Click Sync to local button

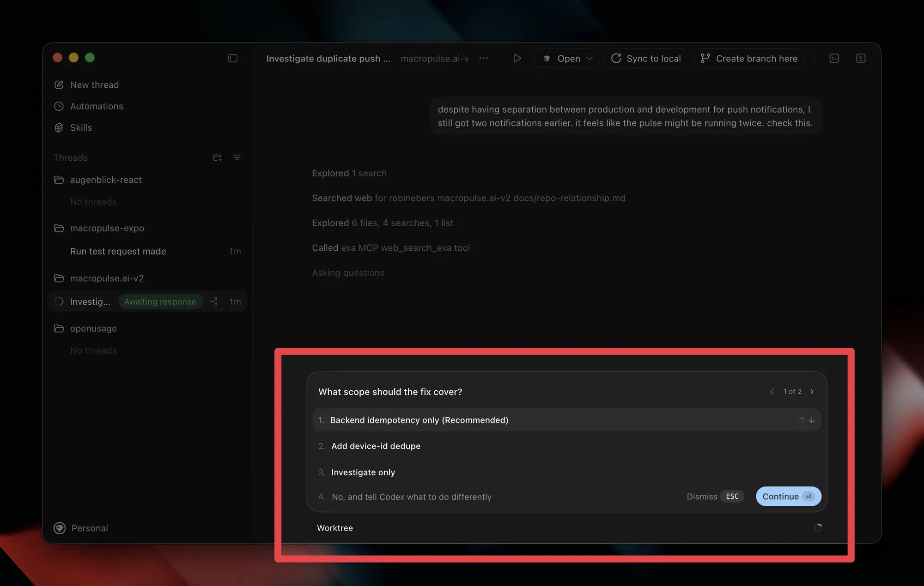646,58
